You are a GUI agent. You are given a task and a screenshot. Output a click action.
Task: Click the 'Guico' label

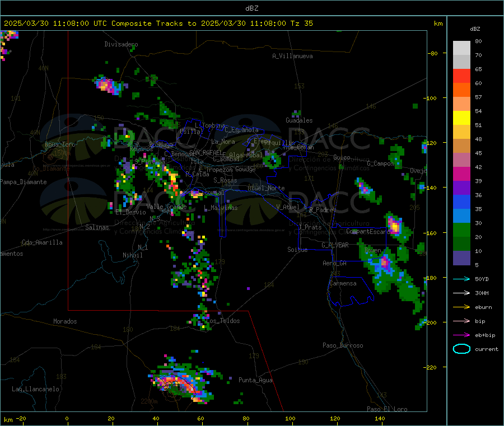pos(342,157)
